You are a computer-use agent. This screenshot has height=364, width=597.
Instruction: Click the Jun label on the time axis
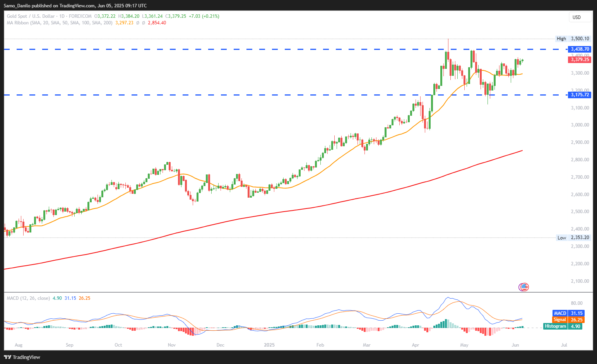pyautogui.click(x=515, y=345)
